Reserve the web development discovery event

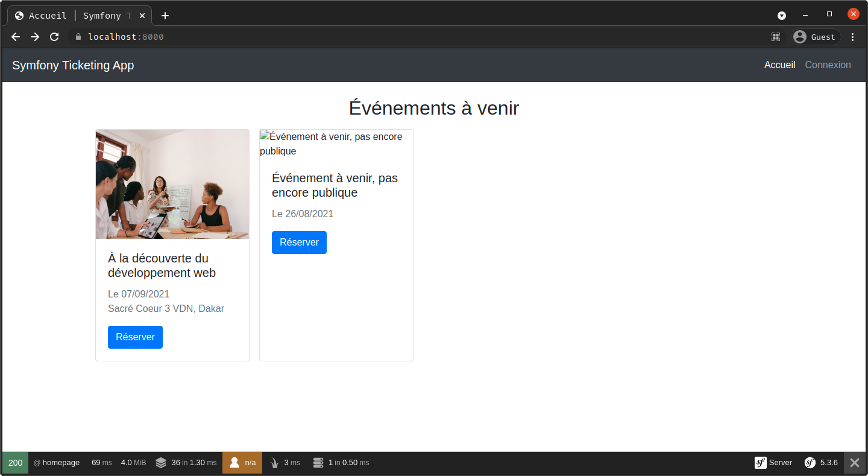(135, 337)
